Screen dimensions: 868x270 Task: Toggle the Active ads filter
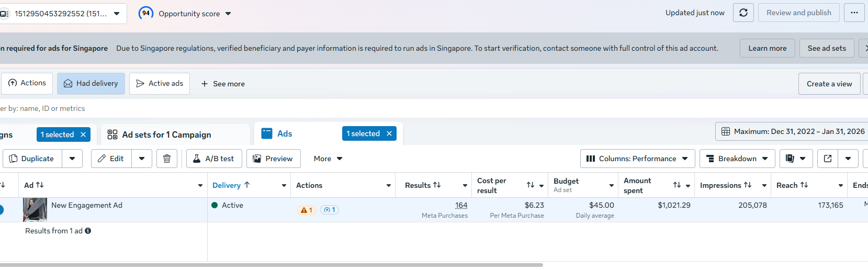160,84
